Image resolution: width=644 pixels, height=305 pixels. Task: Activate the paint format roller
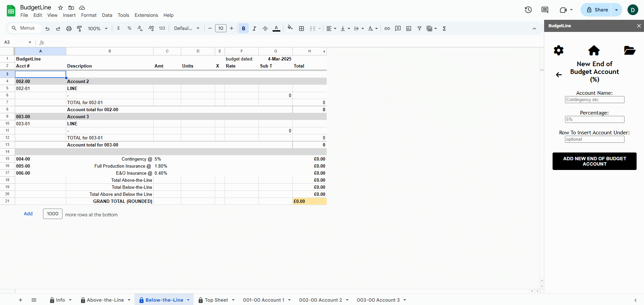(80, 29)
